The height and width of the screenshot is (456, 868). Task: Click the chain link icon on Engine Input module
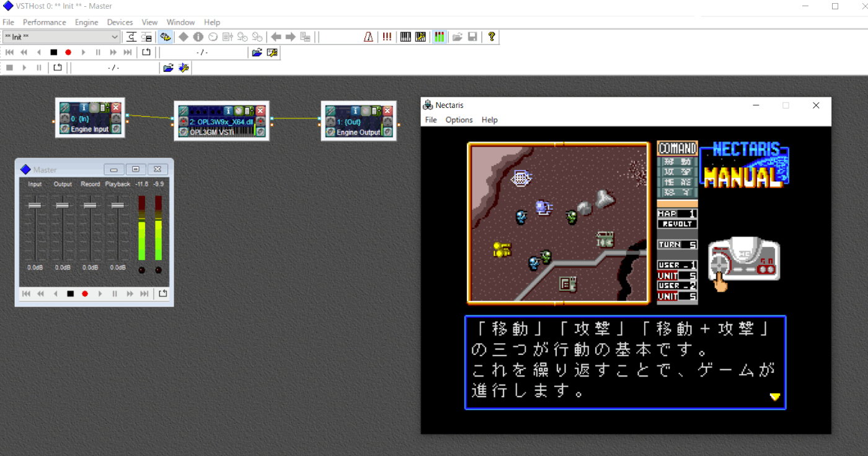[64, 107]
